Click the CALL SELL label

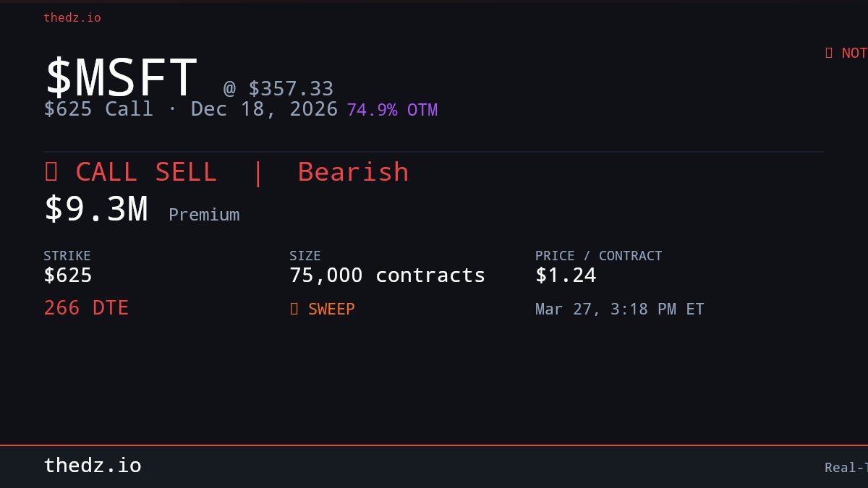145,172
